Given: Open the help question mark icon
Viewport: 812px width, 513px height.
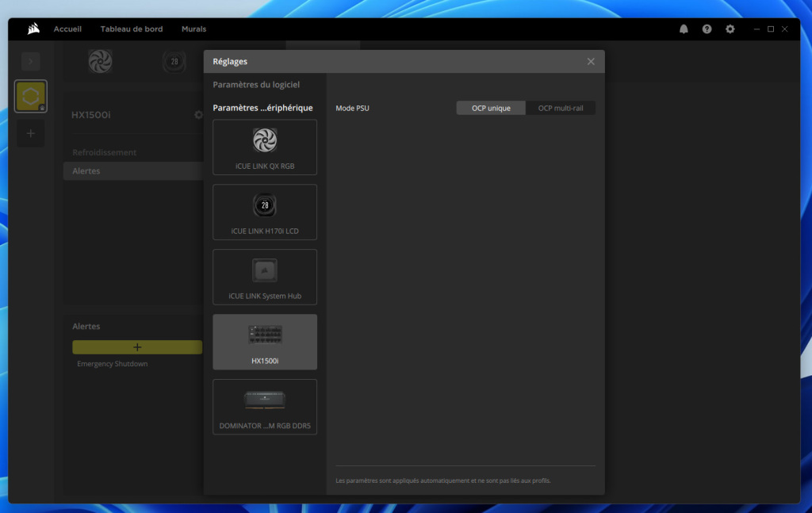Looking at the screenshot, I should tap(707, 29).
